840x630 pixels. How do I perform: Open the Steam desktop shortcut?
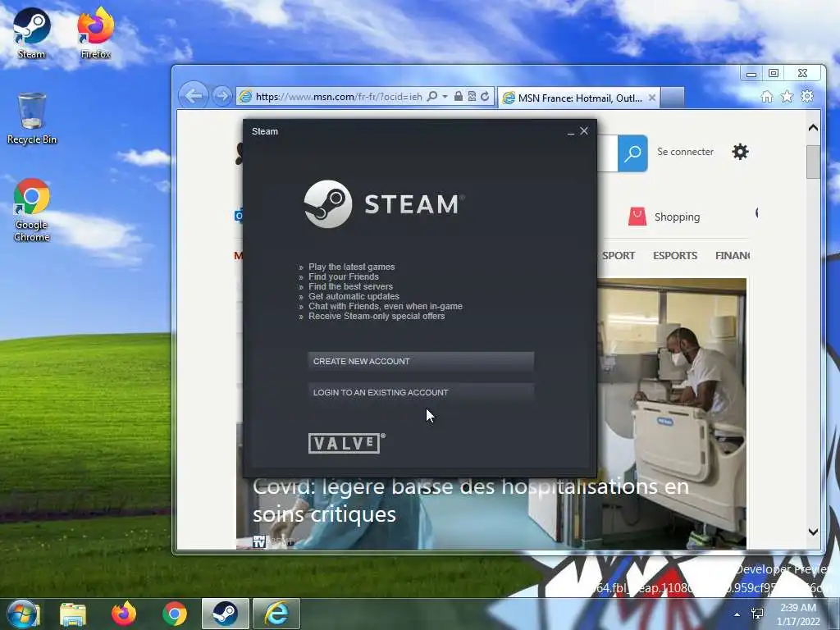(31, 33)
